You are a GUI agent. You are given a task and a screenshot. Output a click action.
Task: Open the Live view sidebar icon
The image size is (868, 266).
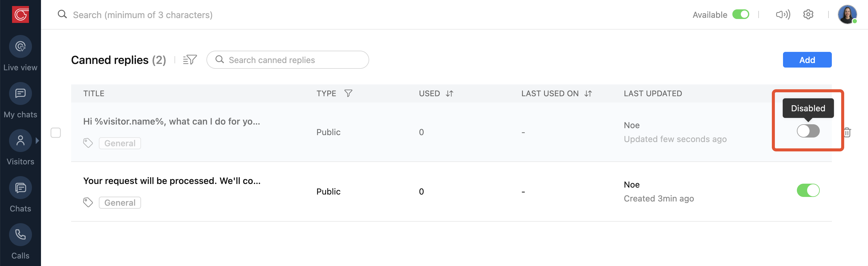coord(20,46)
